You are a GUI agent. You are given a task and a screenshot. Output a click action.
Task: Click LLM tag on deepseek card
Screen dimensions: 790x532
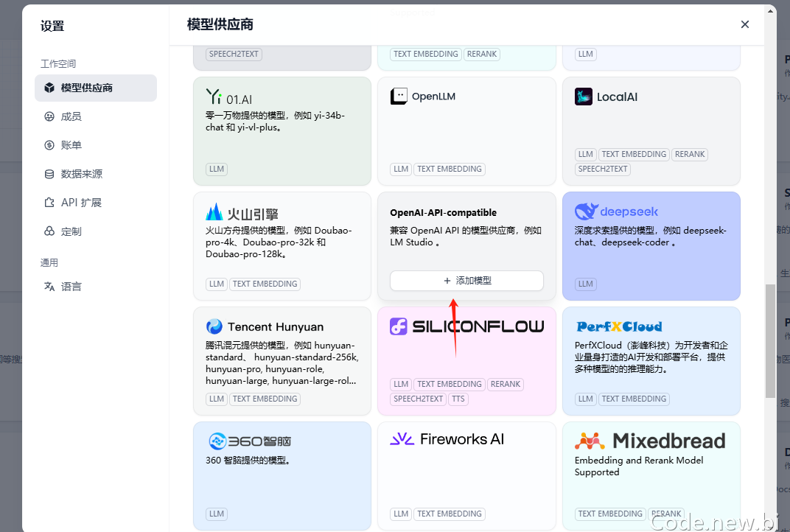click(585, 284)
